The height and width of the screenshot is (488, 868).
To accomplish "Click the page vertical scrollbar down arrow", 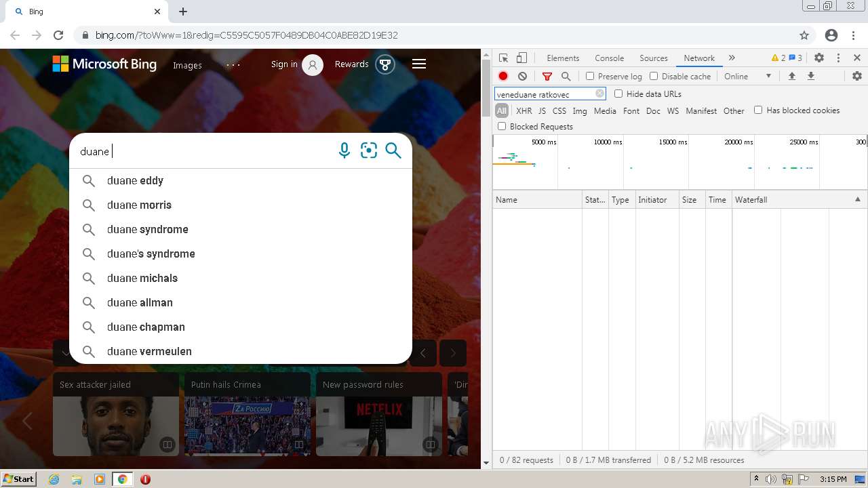I will pos(486,464).
